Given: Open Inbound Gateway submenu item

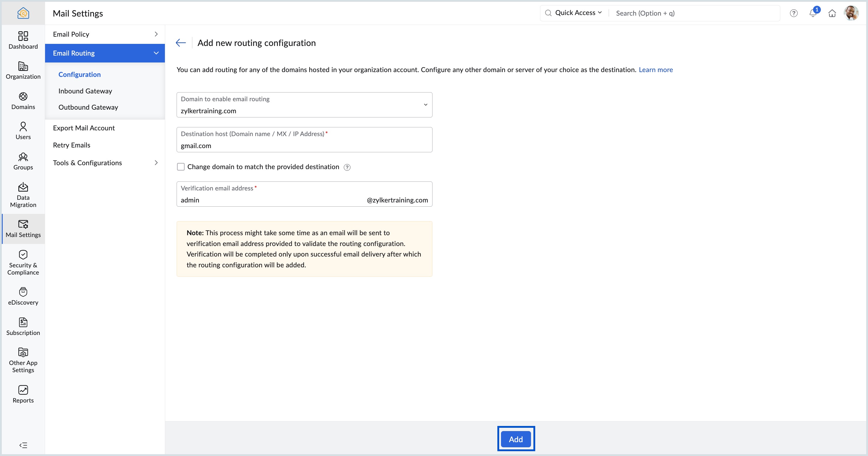Looking at the screenshot, I should (85, 91).
